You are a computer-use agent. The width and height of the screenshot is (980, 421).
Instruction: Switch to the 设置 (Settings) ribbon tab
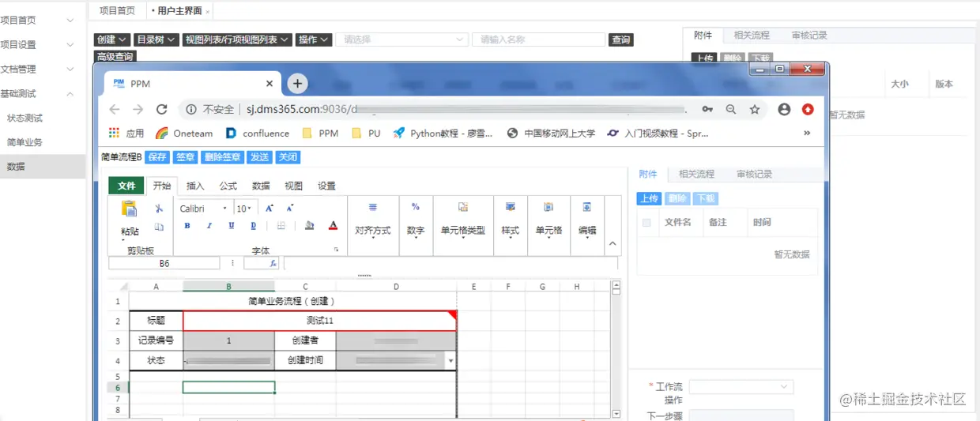[326, 186]
